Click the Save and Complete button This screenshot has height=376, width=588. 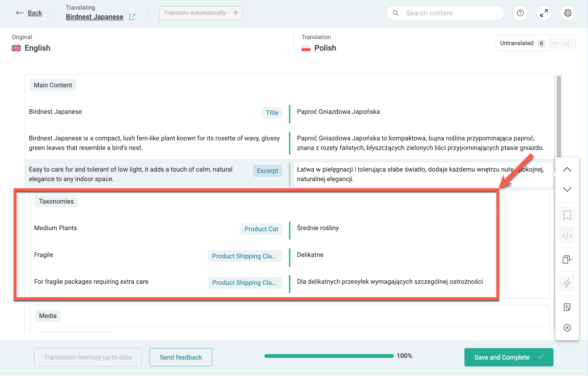[509, 357]
